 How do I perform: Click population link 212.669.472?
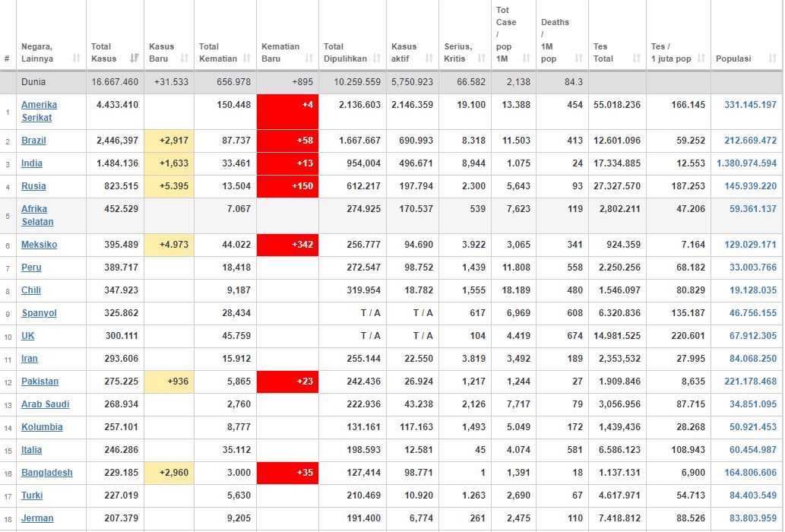coord(751,141)
